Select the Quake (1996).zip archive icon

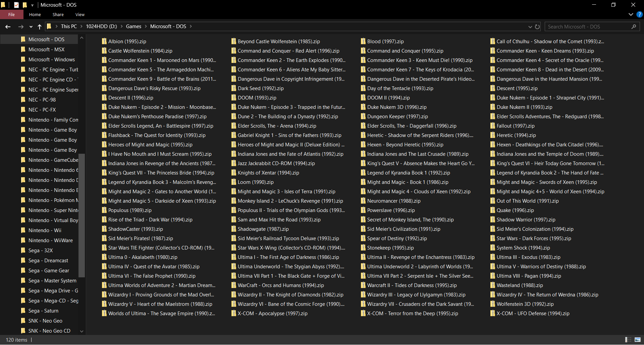tap(492, 210)
